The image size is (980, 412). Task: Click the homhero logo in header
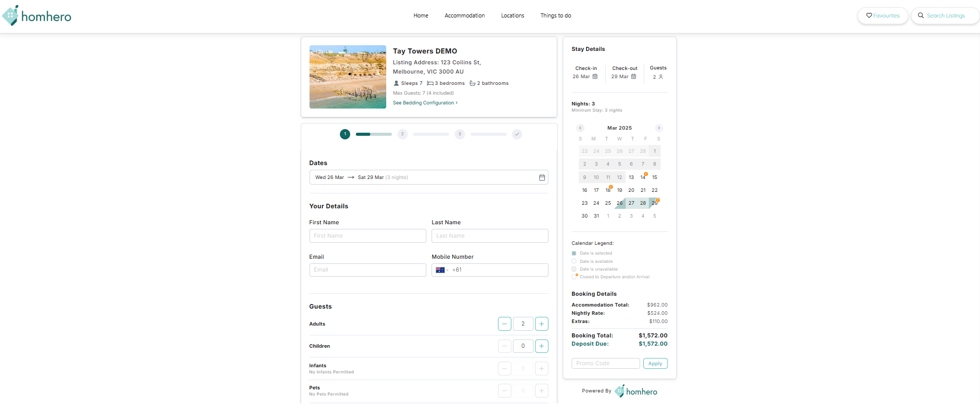[37, 16]
